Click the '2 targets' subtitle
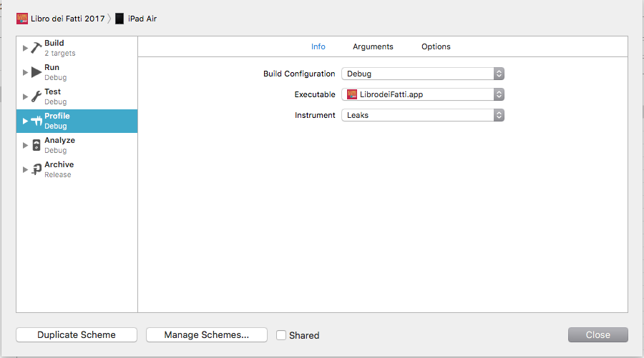The width and height of the screenshot is (644, 358). [60, 54]
